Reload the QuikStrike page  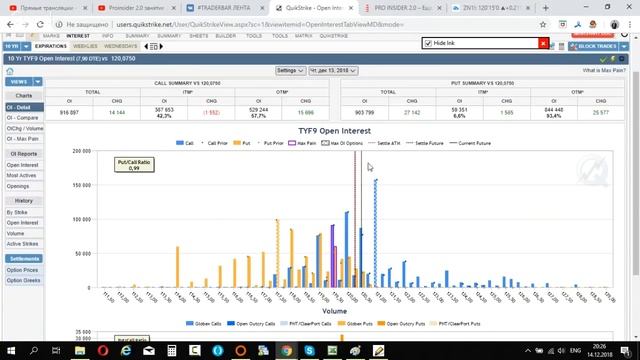[40, 24]
